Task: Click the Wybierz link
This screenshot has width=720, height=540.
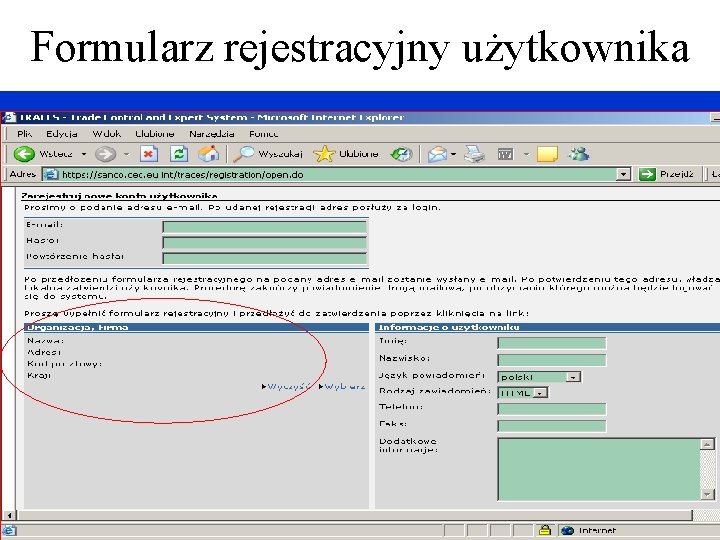Action: (x=343, y=387)
